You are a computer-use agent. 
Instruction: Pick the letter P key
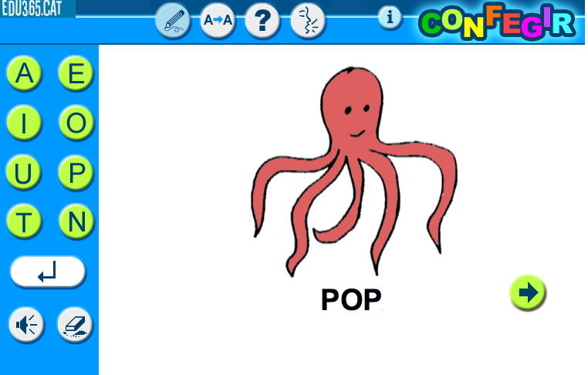[x=76, y=173]
